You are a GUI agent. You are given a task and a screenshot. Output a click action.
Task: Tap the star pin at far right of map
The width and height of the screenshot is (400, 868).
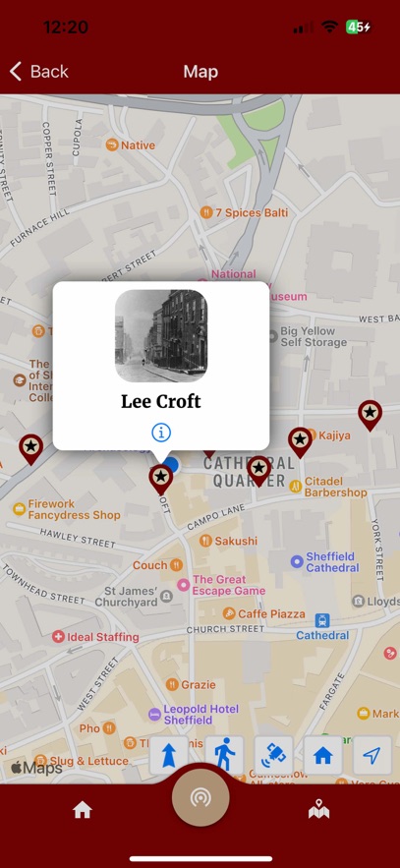[x=371, y=416]
